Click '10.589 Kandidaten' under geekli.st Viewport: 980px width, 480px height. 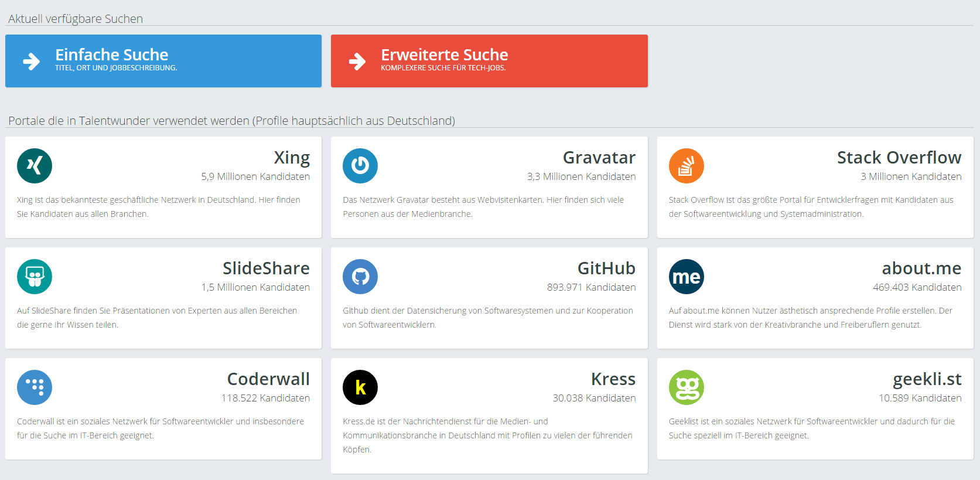(920, 398)
